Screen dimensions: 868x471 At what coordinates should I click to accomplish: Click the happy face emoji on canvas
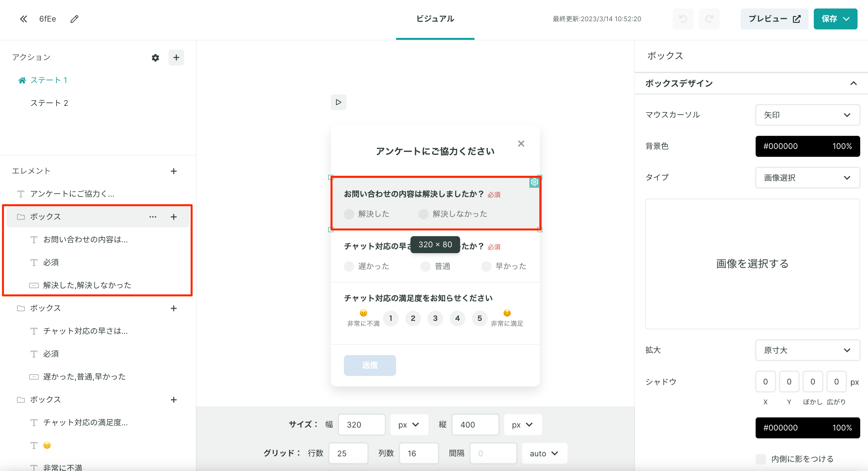click(x=507, y=313)
